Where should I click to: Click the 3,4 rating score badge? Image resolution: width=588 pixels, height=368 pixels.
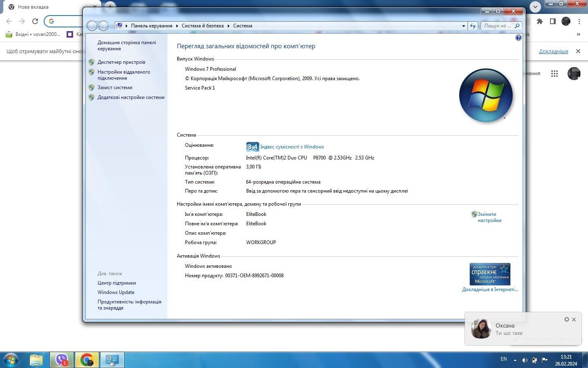coord(252,147)
